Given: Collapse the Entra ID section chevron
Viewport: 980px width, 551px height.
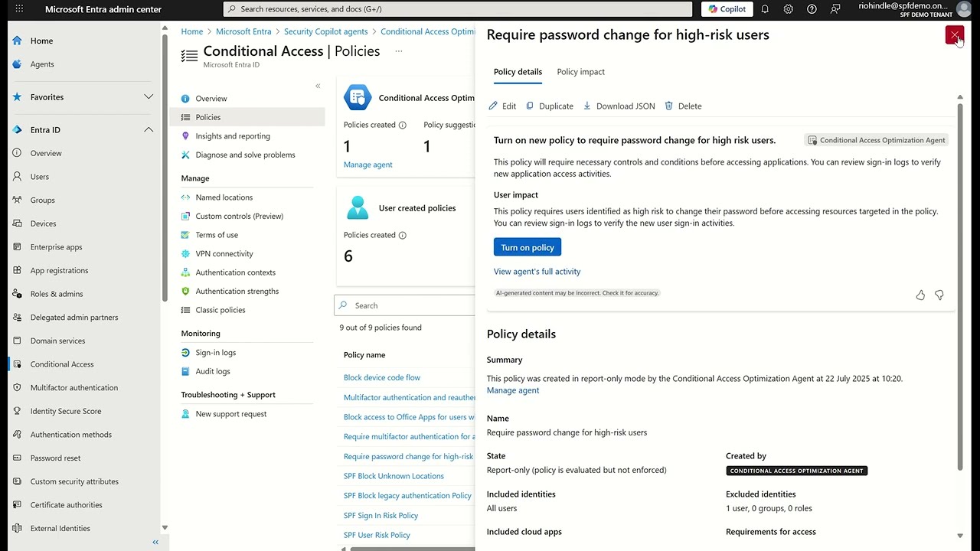Looking at the screenshot, I should coord(149,130).
